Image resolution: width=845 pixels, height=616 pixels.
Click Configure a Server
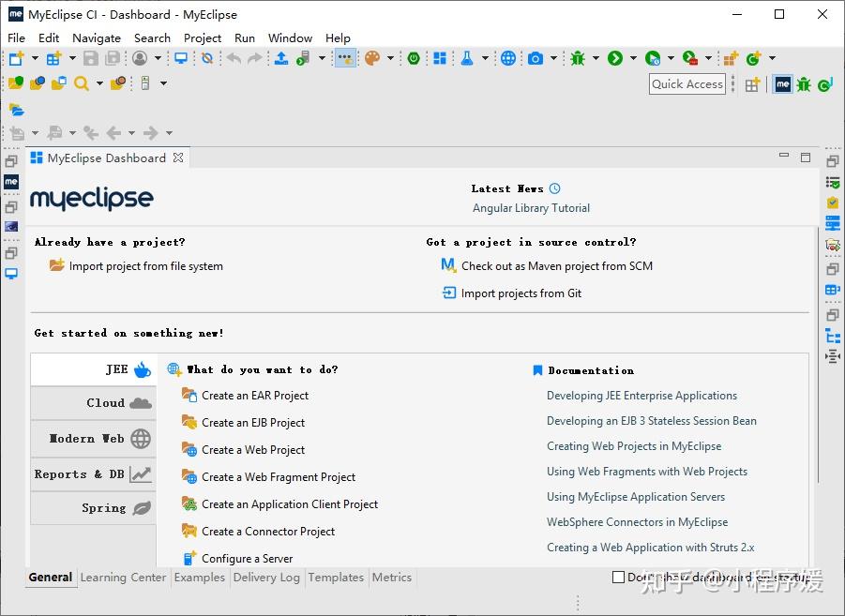pos(248,558)
